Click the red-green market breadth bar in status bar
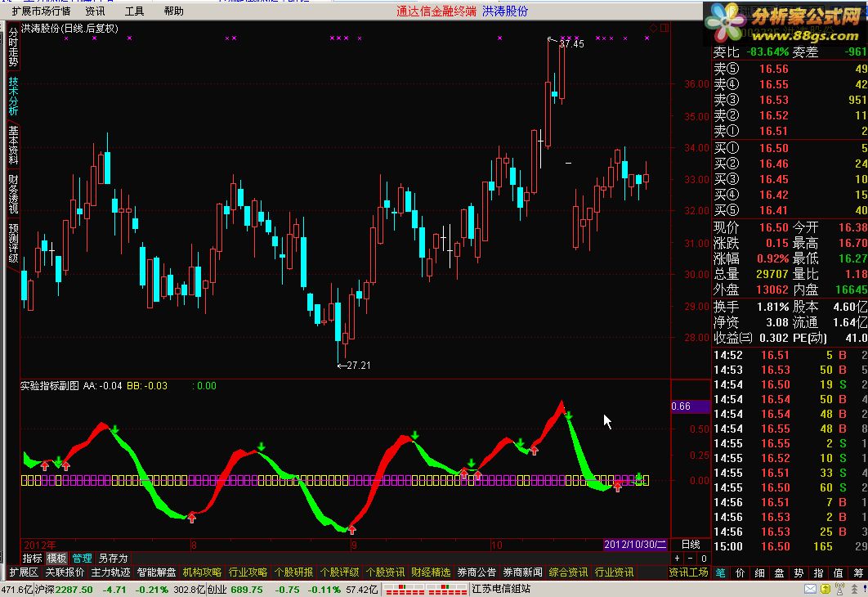This screenshot has height=597, width=868. tap(425, 590)
